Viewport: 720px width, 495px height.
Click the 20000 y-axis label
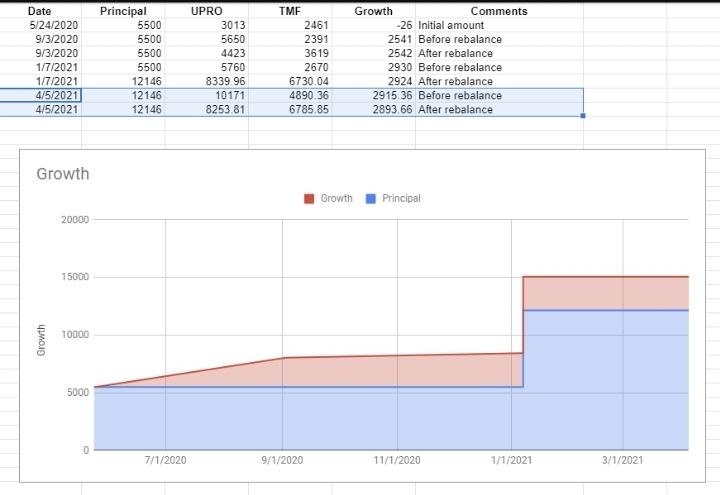(x=75, y=220)
